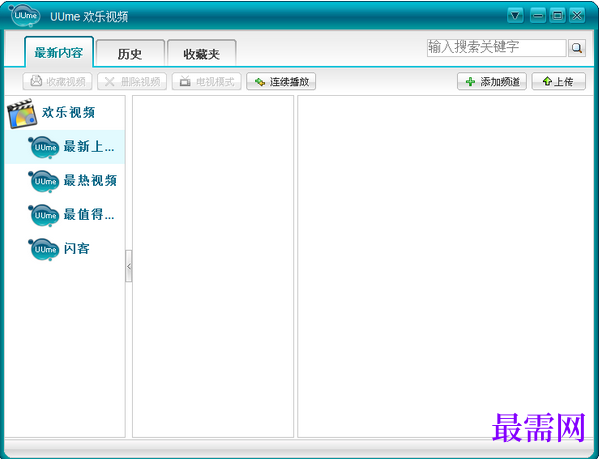This screenshot has width=604, height=459.
Task: Switch to the 最新内容 tab
Action: click(59, 52)
